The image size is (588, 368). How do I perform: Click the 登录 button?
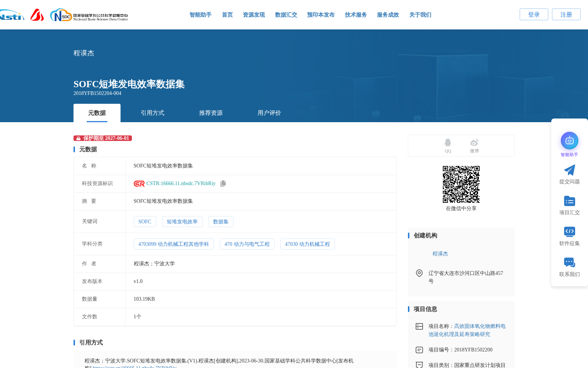tap(534, 14)
